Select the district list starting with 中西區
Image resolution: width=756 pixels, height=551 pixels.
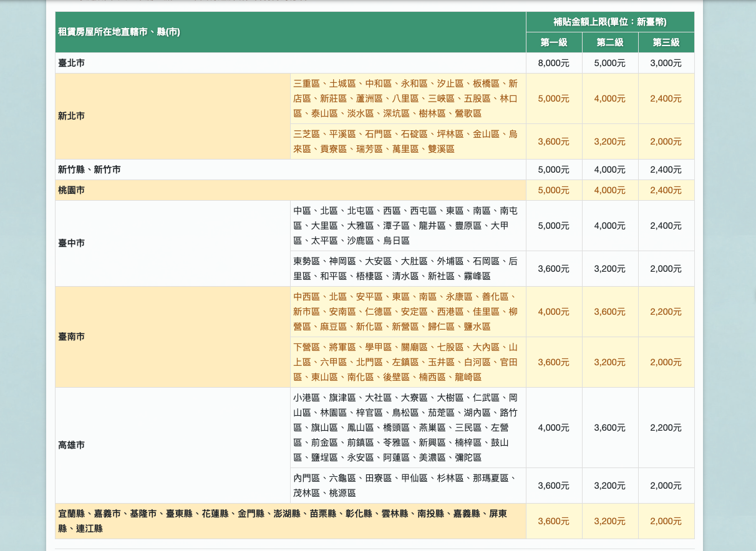pos(408,312)
